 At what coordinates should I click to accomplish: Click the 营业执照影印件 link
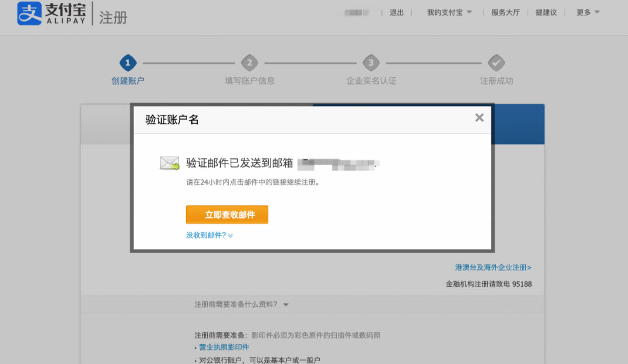pos(223,347)
